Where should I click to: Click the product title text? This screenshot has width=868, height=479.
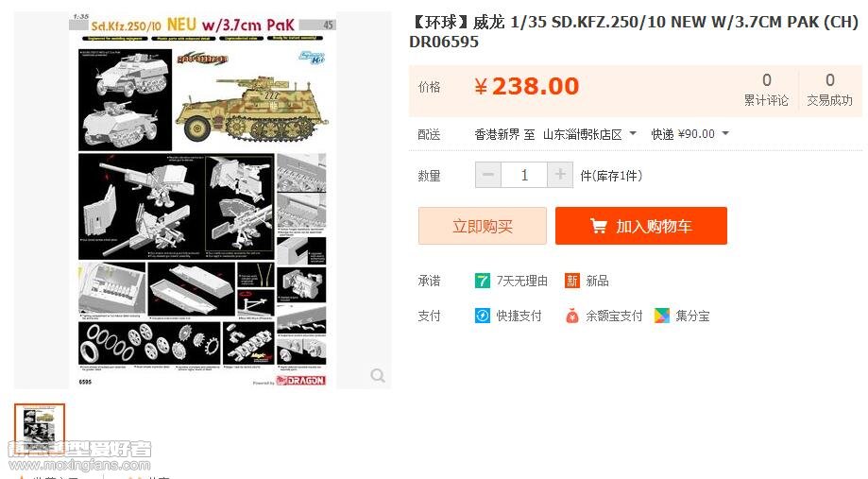tap(634, 31)
